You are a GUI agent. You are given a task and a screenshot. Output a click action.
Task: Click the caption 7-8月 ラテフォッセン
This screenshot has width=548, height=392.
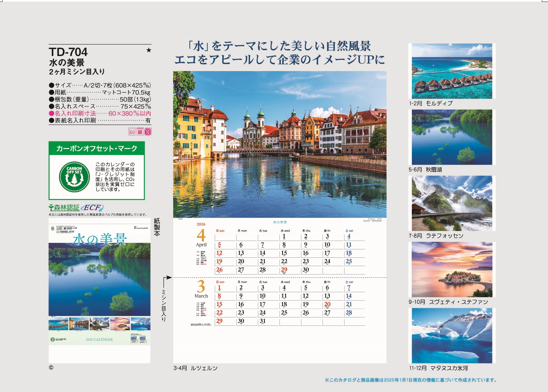pos(436,236)
